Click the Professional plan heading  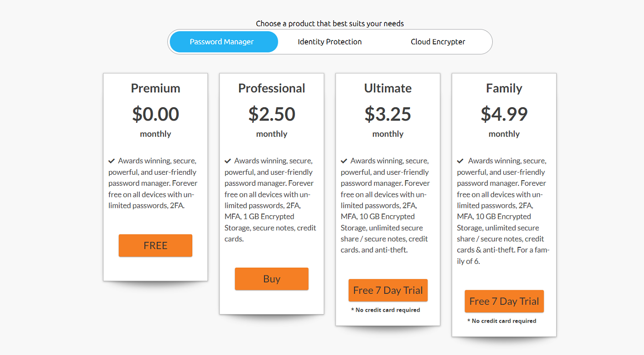pyautogui.click(x=271, y=88)
